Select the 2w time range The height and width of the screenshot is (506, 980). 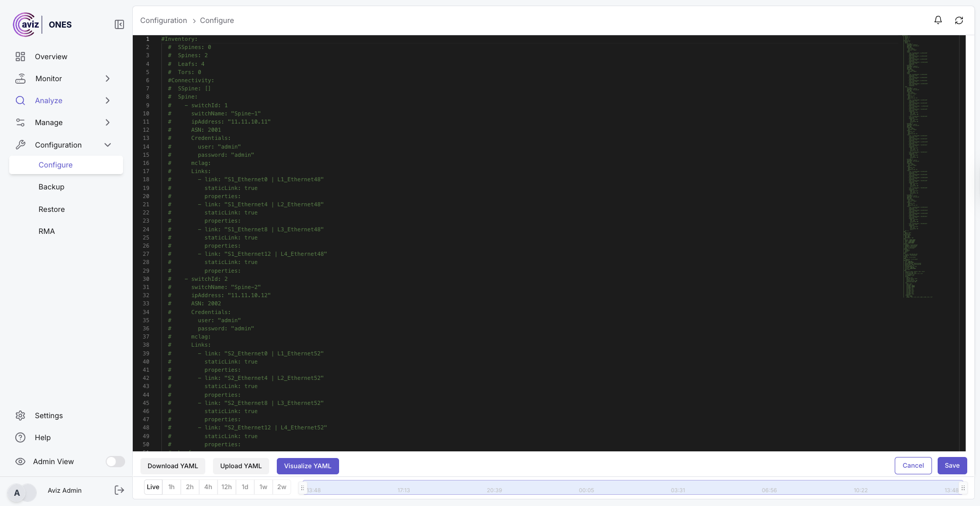click(x=282, y=487)
